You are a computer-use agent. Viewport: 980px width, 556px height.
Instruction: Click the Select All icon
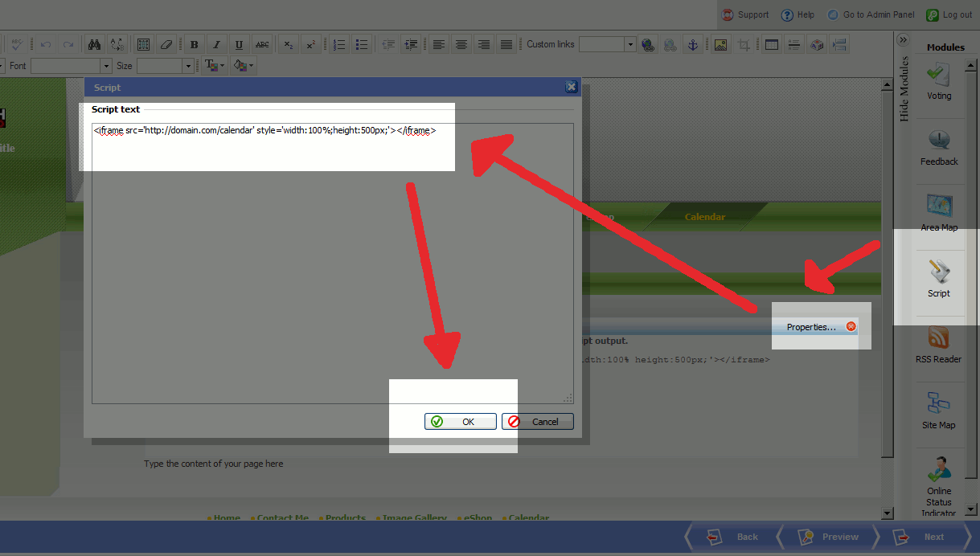point(144,45)
